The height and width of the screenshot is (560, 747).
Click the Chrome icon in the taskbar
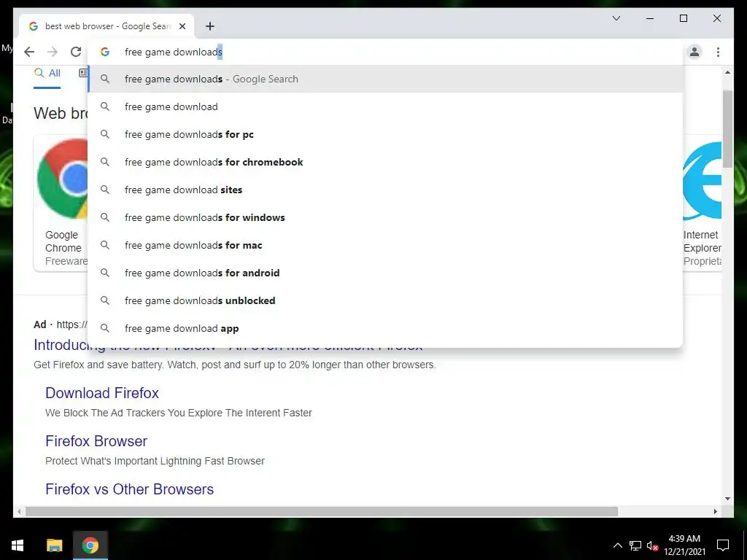pos(90,545)
